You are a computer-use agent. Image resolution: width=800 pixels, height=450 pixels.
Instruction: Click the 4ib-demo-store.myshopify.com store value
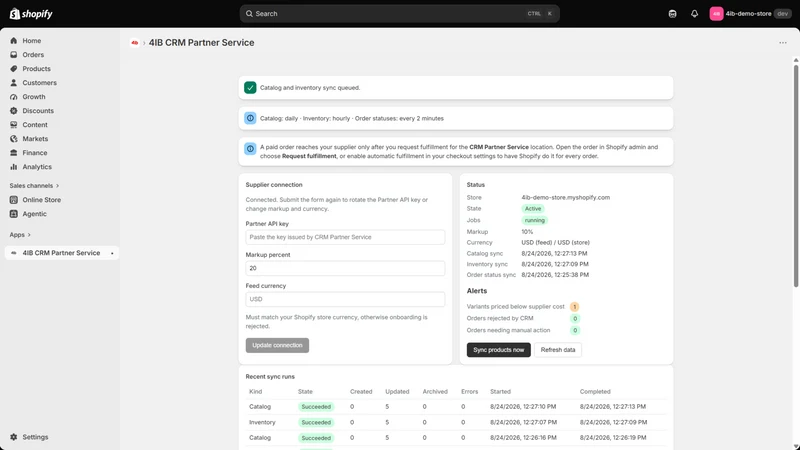pyautogui.click(x=565, y=197)
